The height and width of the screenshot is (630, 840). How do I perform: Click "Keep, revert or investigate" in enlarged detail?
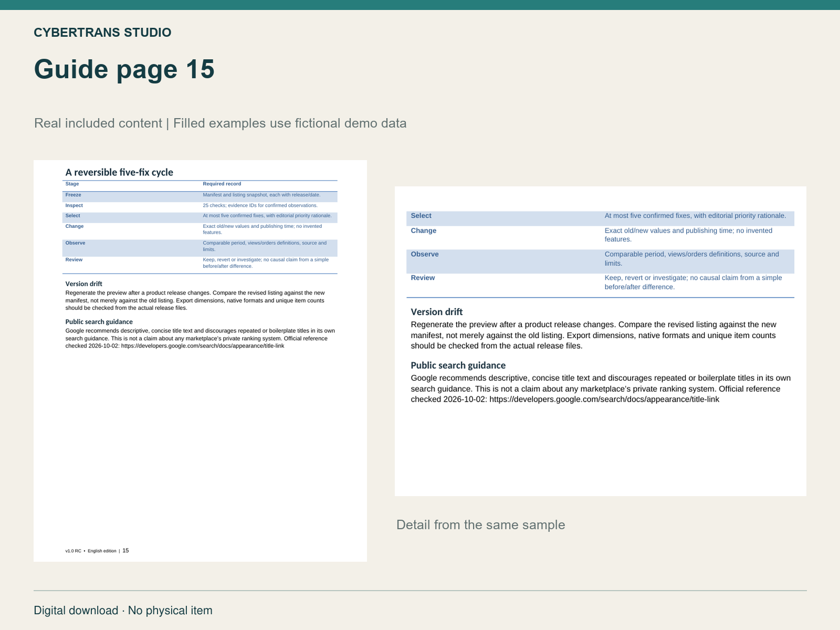(x=693, y=282)
